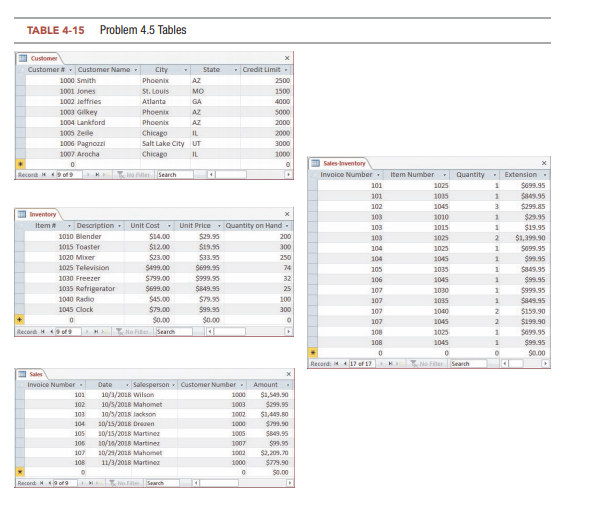Screen dimensions: 600x519
Task: Click the Television description cell
Action: click(x=99, y=268)
